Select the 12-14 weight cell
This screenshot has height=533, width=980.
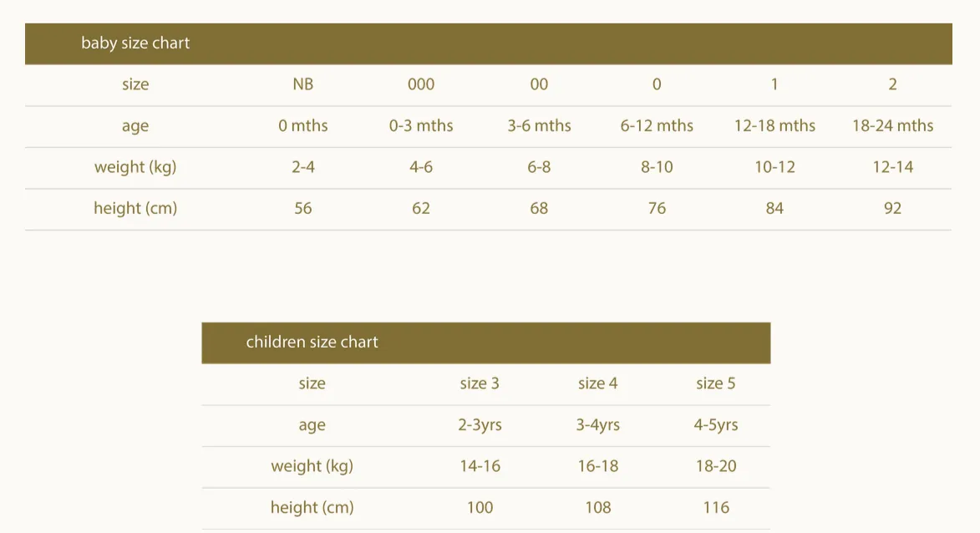[x=892, y=167]
